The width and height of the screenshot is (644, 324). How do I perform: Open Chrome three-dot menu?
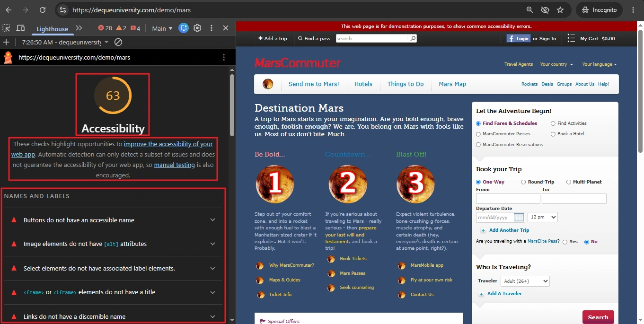click(634, 10)
